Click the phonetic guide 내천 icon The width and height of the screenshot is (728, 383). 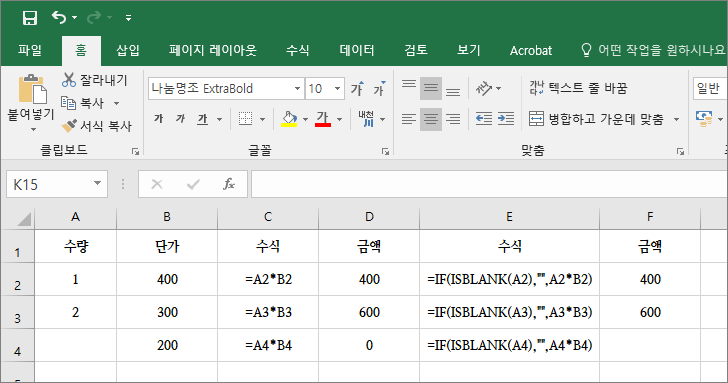pos(366,119)
